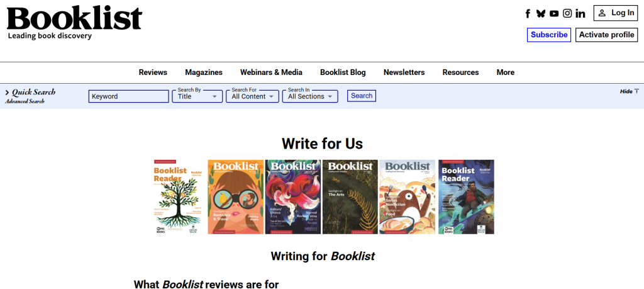The height and width of the screenshot is (289, 644).
Task: Open Booklist's Facebook page icon
Action: coord(528,14)
